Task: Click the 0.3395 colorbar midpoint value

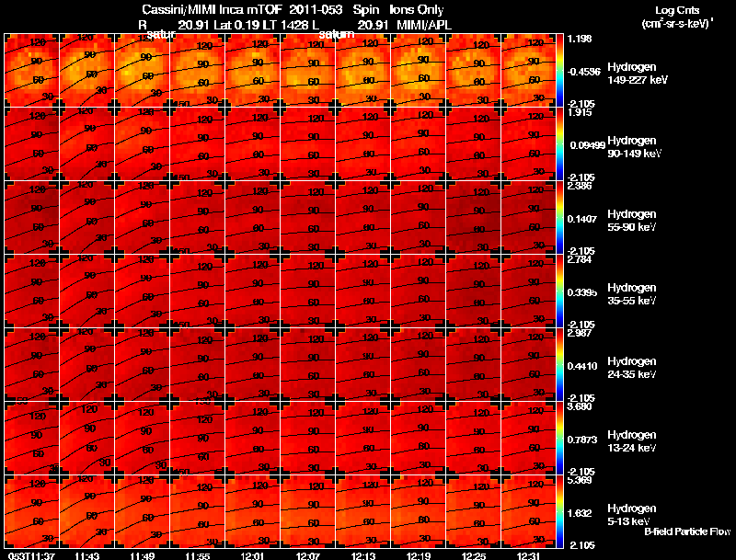Action: click(582, 292)
